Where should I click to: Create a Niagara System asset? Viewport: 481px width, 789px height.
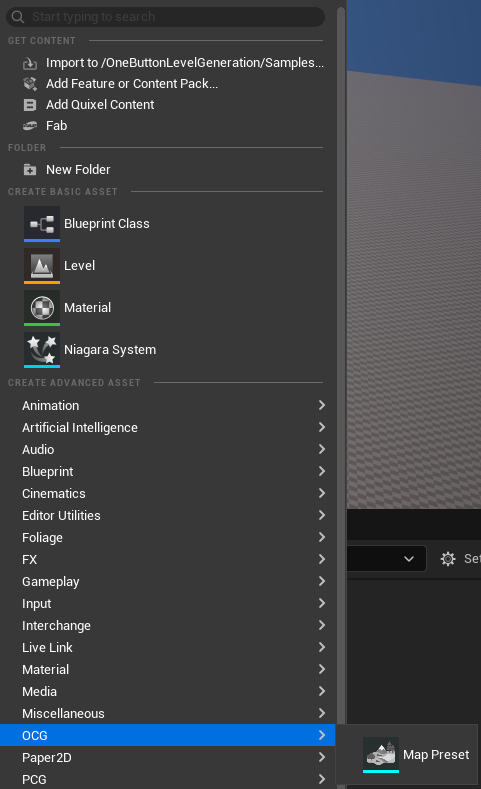tap(110, 350)
